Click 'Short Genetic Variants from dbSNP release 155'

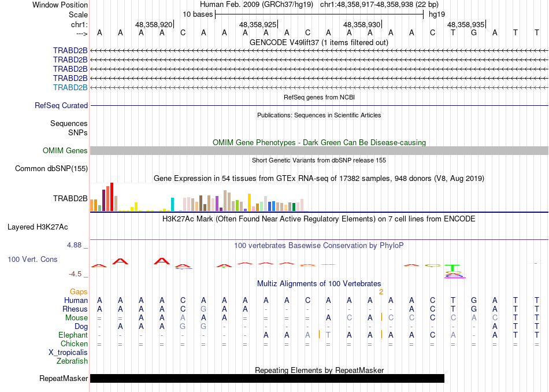click(319, 161)
